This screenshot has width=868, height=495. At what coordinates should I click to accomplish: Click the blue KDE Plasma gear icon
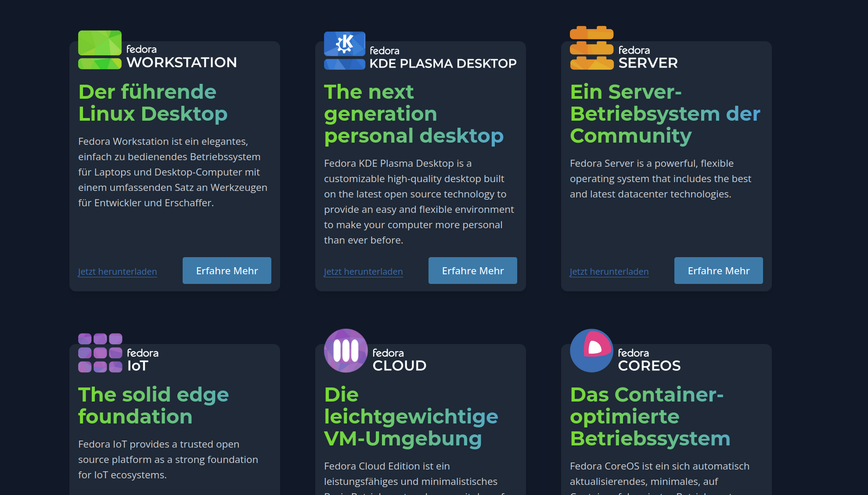point(344,44)
